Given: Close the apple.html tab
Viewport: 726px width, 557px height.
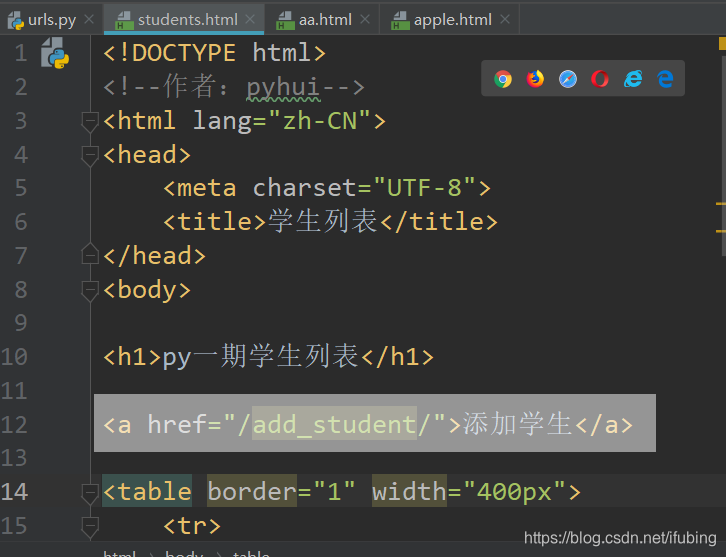Looking at the screenshot, I should [505, 19].
